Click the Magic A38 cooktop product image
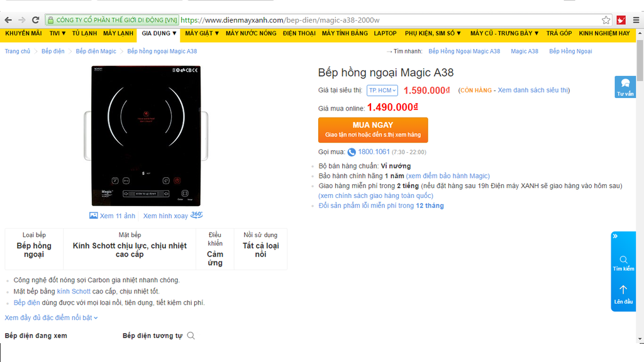Viewport: 644px width, 362px height. (146, 136)
